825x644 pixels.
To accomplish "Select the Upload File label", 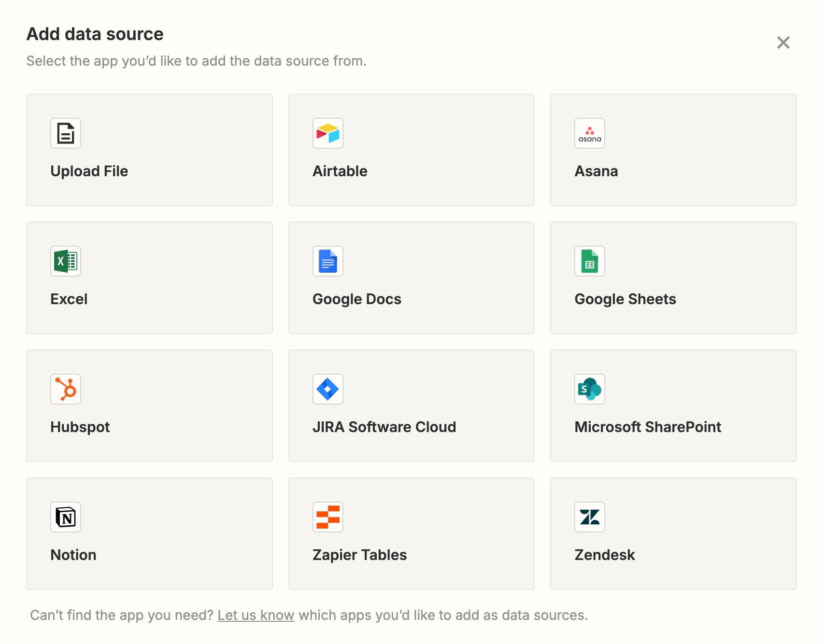I will click(89, 171).
